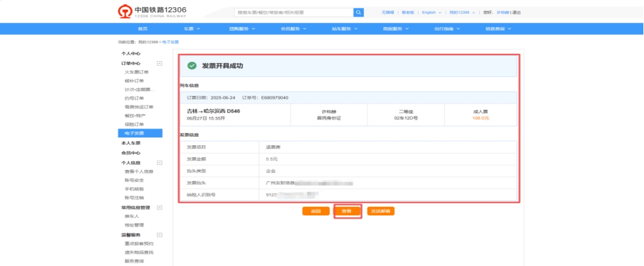Viewport: 644px width, 266px height.
Task: Click order number E680979040
Action: tap(274, 98)
